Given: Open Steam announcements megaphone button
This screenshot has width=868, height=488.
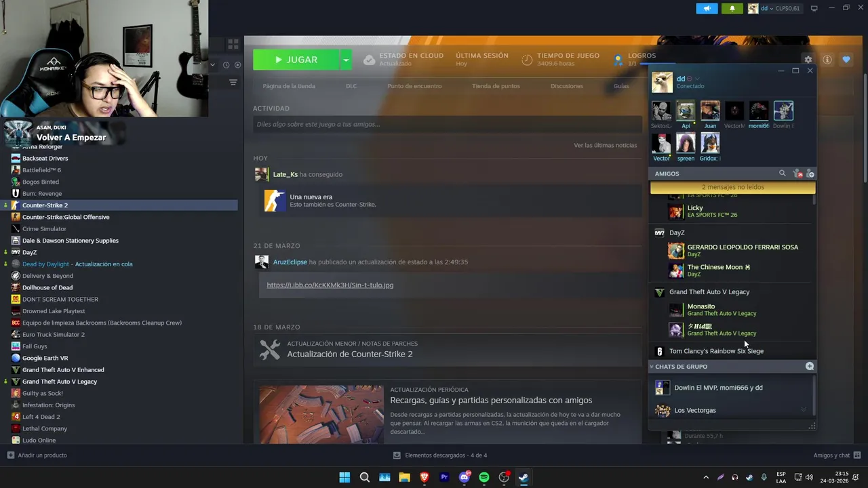Looking at the screenshot, I should pos(707,8).
